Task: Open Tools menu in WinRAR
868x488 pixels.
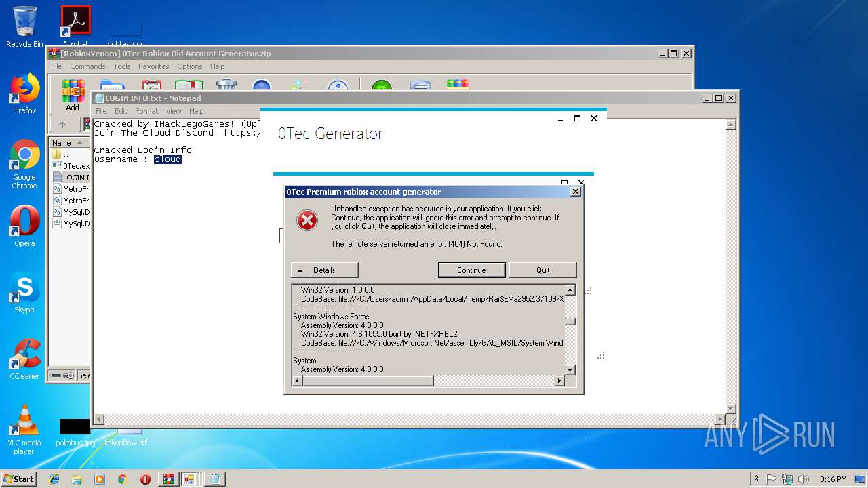Action: (122, 66)
